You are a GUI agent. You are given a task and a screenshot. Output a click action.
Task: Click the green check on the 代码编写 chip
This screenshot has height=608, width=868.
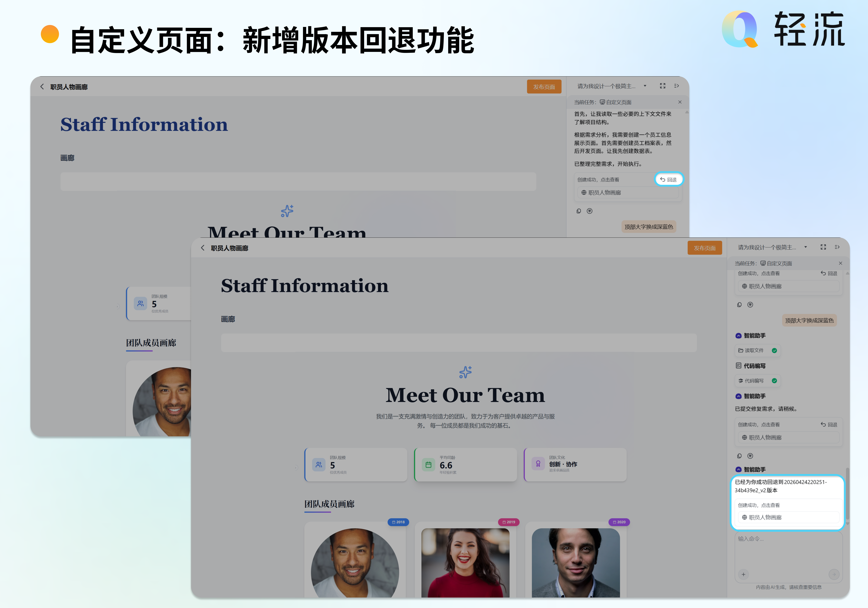click(x=774, y=381)
